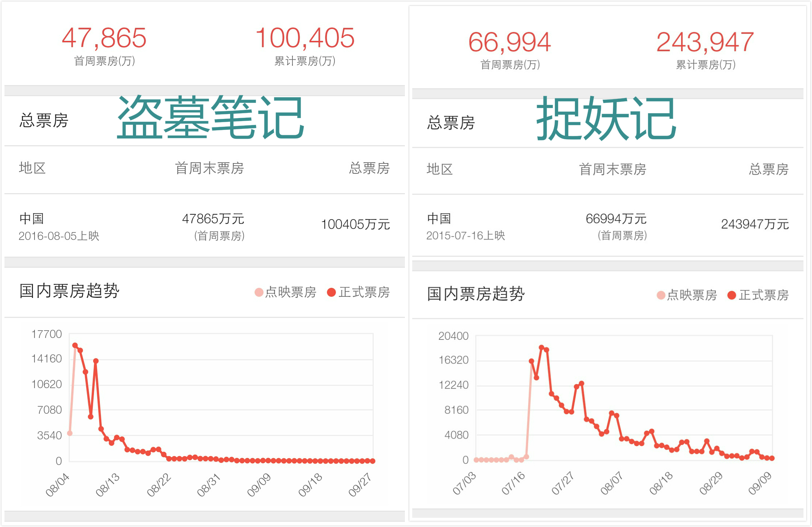Image resolution: width=812 pixels, height=527 pixels.
Task: Click 盗墓笔记 cumulative value 100,405
Action: pyautogui.click(x=305, y=38)
